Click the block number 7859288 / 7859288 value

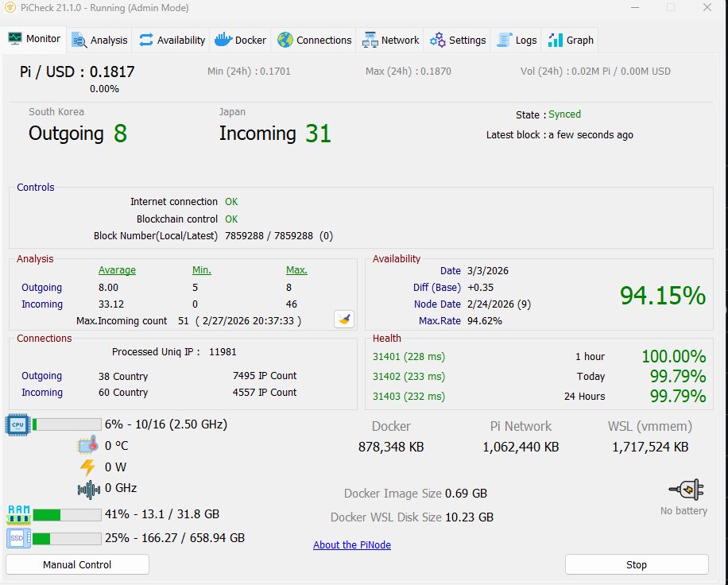[x=269, y=236]
